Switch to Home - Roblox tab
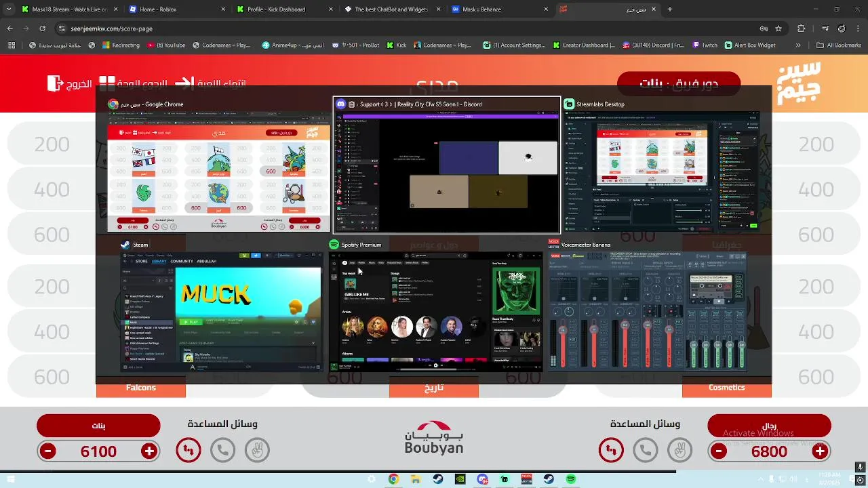 point(176,9)
